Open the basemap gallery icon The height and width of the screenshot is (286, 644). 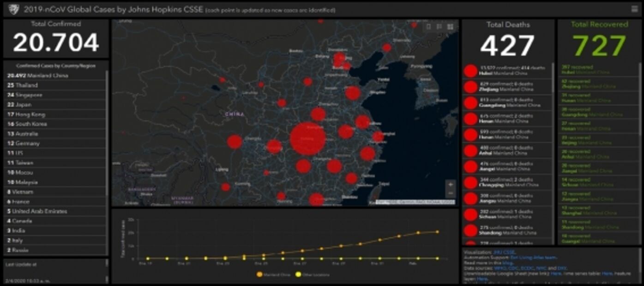pos(450,26)
